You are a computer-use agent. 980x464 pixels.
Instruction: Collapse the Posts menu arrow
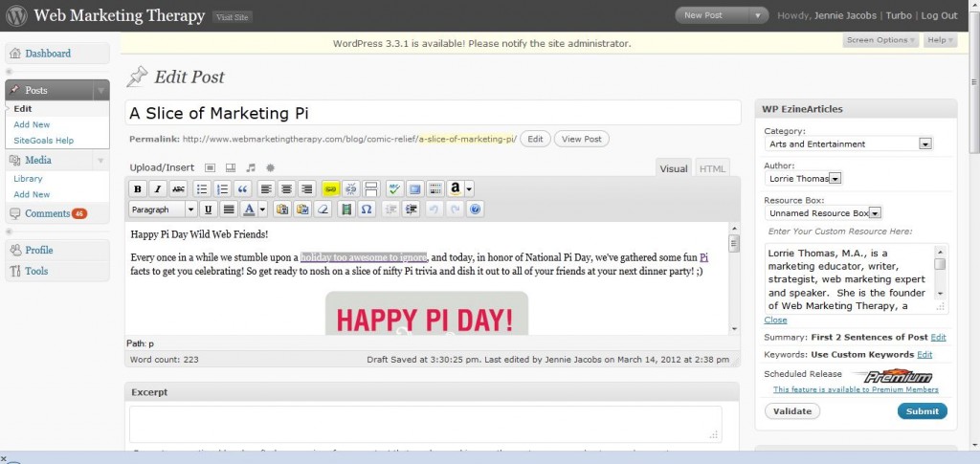coord(100,91)
